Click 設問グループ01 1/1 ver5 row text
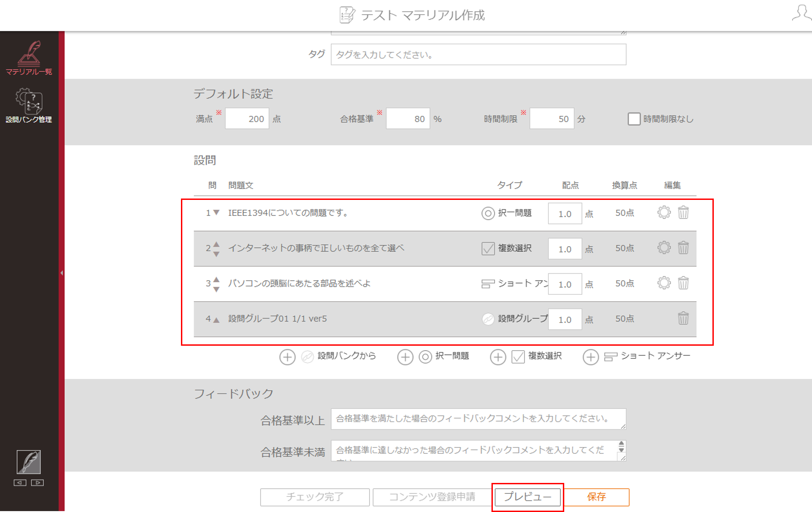812x512 pixels. [x=277, y=318]
